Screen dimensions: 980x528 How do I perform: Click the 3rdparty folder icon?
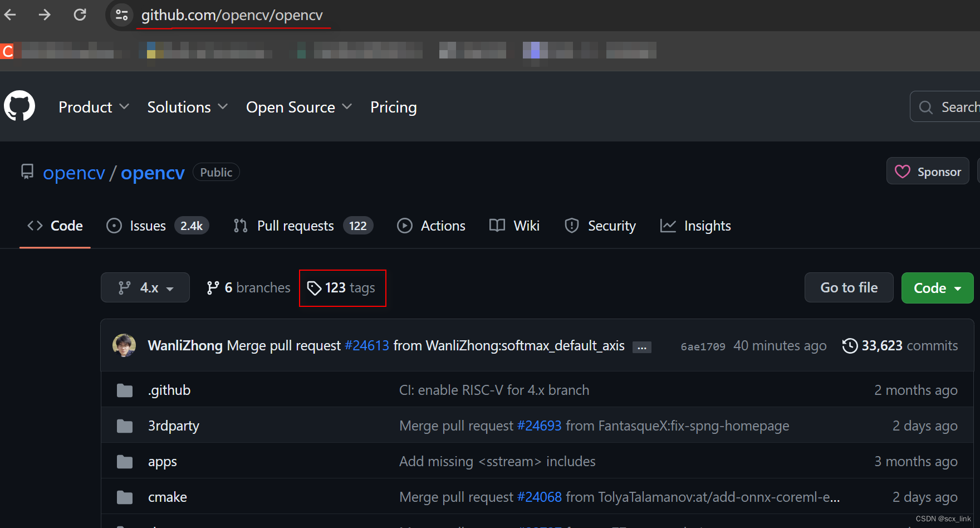(125, 426)
